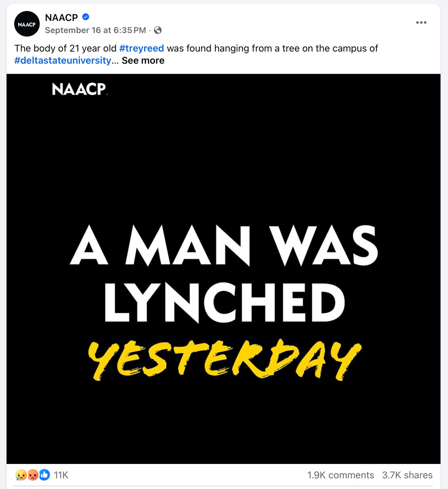Click the sad crying reaction emoji
The height and width of the screenshot is (489, 448).
(x=21, y=475)
